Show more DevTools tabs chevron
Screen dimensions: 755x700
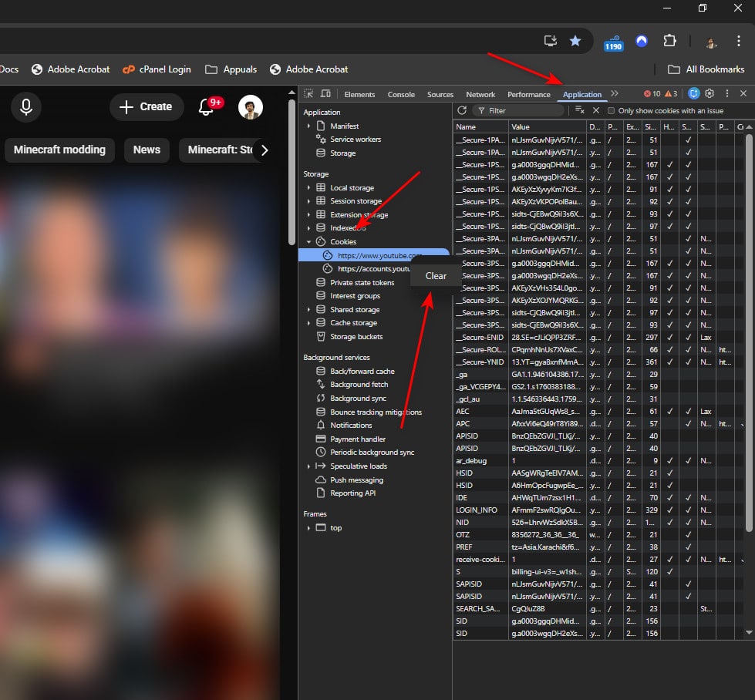(x=615, y=94)
